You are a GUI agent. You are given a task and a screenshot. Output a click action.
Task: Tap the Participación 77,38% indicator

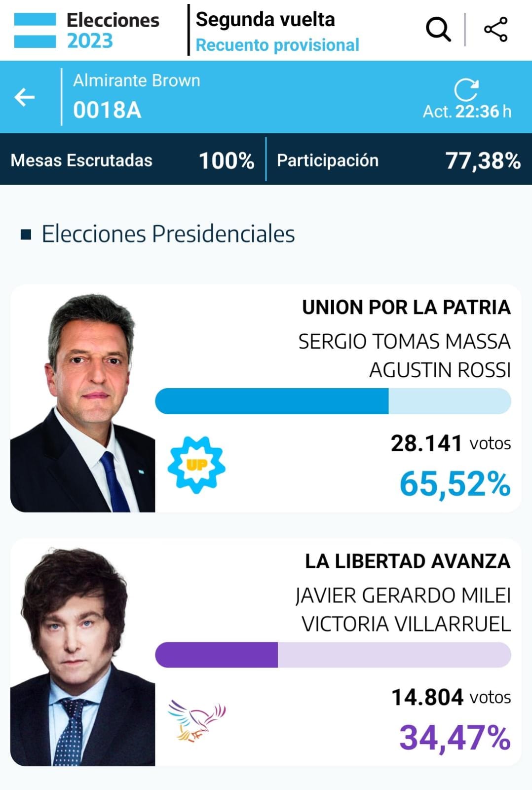(x=399, y=160)
